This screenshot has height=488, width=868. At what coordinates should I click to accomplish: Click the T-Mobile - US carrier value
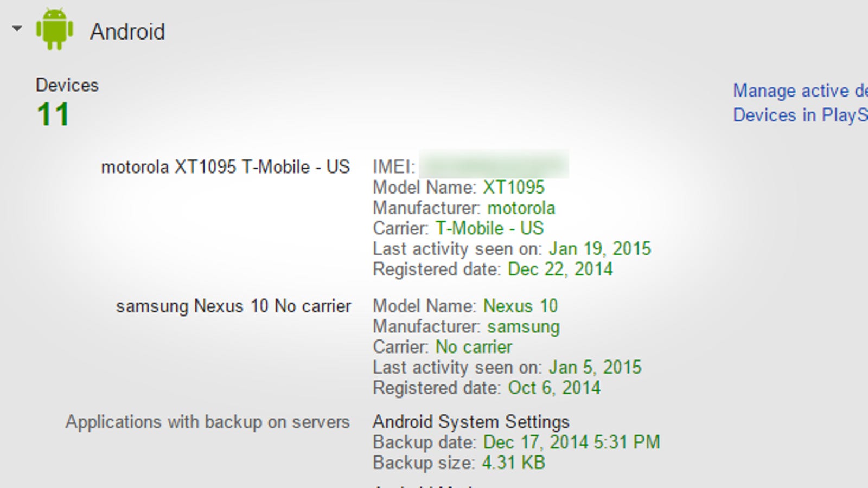489,228
